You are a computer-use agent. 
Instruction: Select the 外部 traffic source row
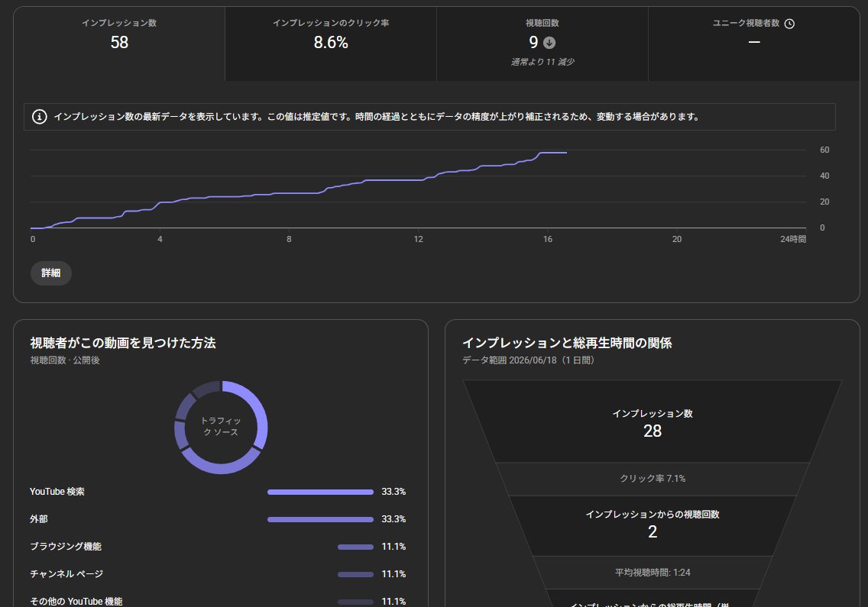pos(218,519)
